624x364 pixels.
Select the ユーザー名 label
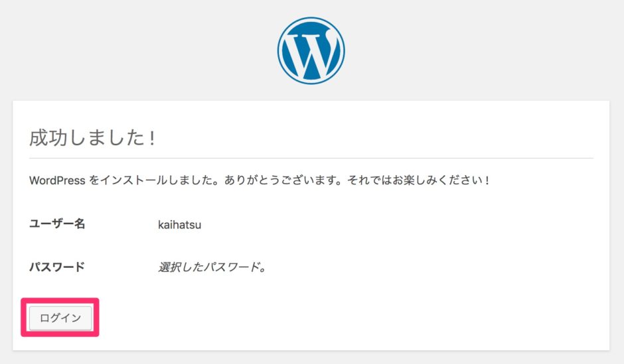point(57,224)
